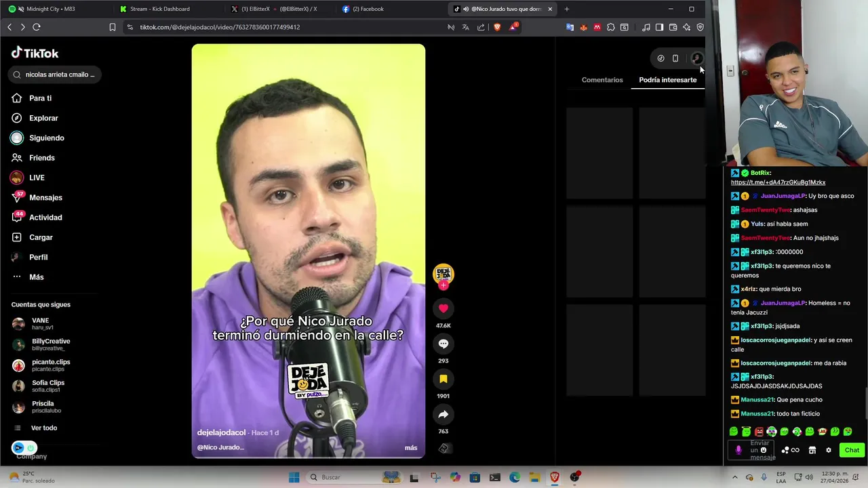This screenshot has width=868, height=488.
Task: Open the Kick chat settings gear
Action: (x=828, y=450)
